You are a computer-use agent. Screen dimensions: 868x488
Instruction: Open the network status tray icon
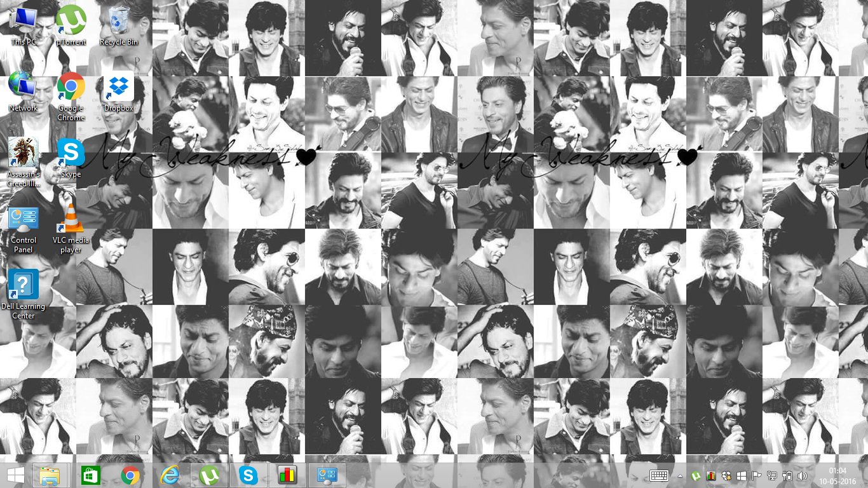(772, 475)
